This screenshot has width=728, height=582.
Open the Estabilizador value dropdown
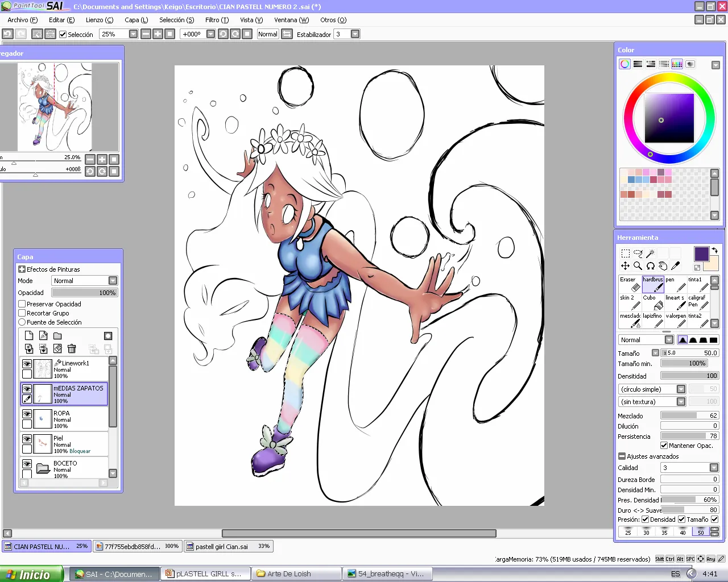tap(355, 34)
